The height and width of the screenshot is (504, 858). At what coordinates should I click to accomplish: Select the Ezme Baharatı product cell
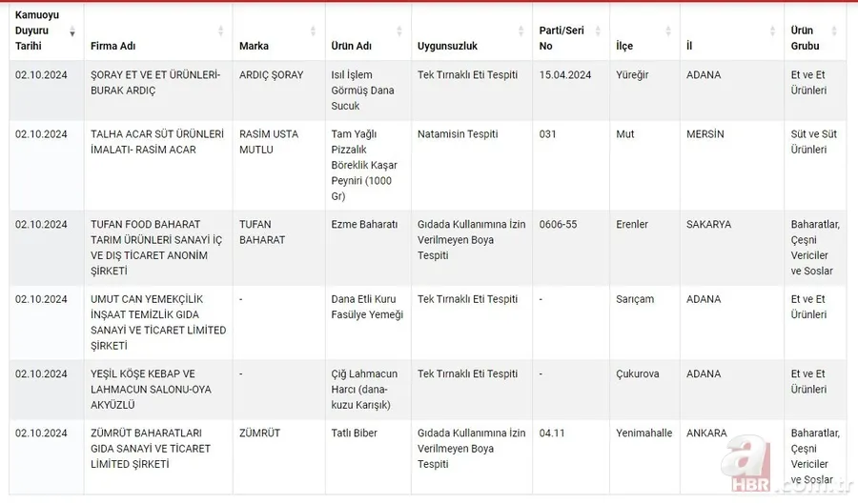(364, 225)
